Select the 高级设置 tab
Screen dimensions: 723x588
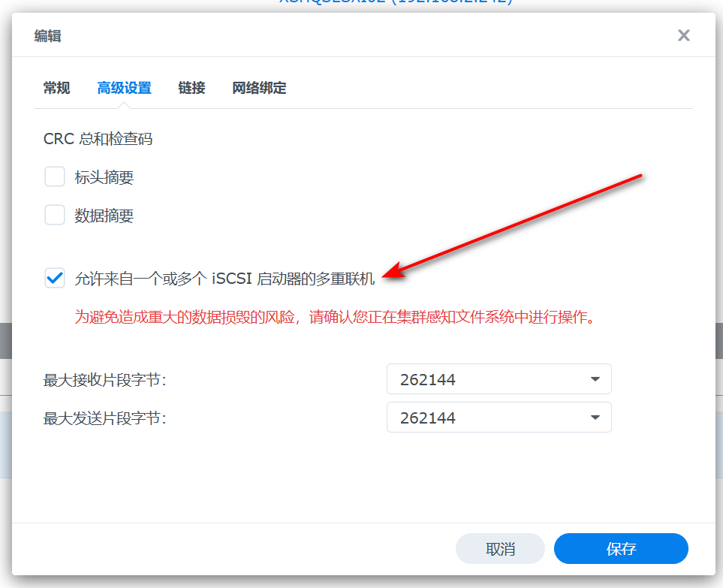point(124,88)
